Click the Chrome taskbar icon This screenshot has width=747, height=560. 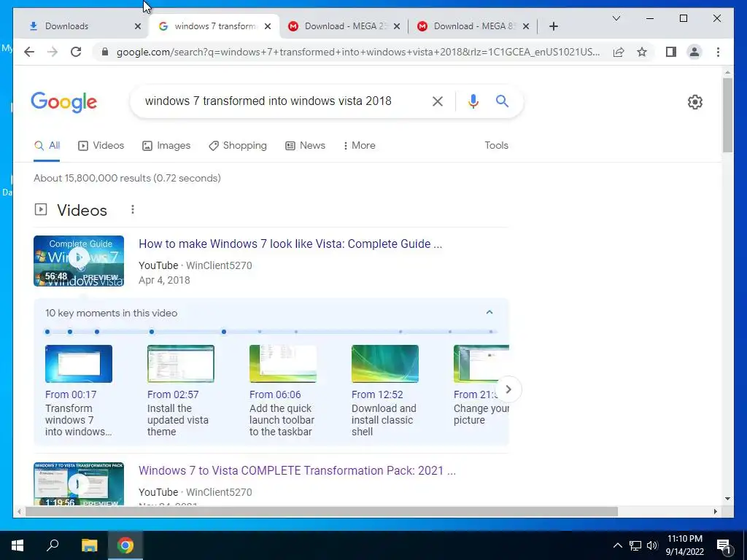pos(125,545)
